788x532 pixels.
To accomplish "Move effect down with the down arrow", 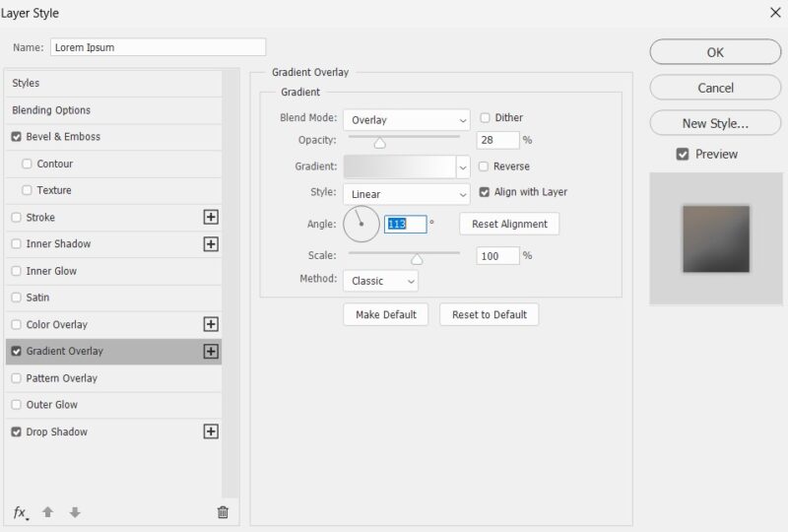I will point(75,512).
